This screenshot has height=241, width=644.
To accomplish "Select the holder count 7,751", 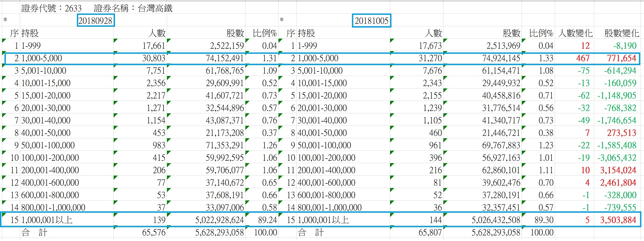I will [x=156, y=70].
